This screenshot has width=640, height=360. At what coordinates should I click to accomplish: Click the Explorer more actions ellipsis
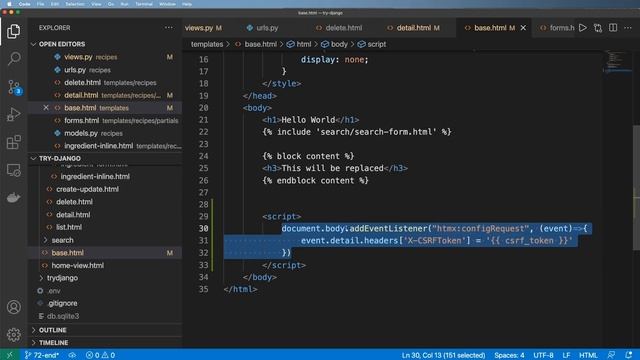pyautogui.click(x=169, y=28)
